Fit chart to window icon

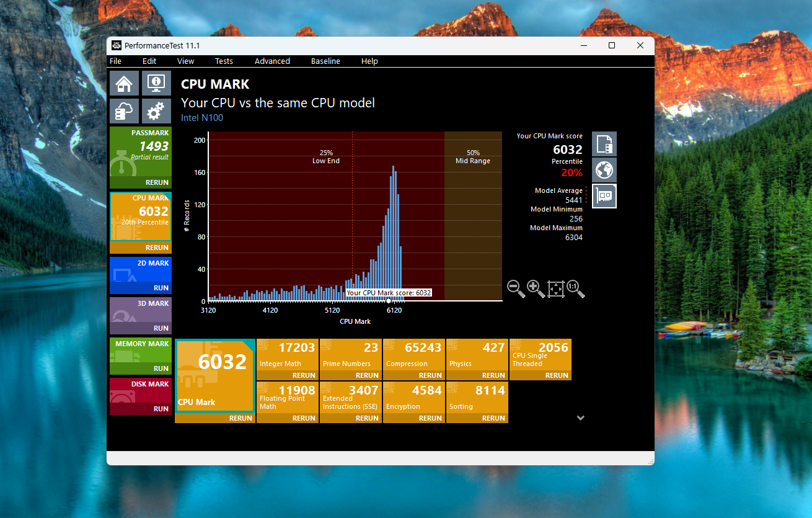point(556,288)
